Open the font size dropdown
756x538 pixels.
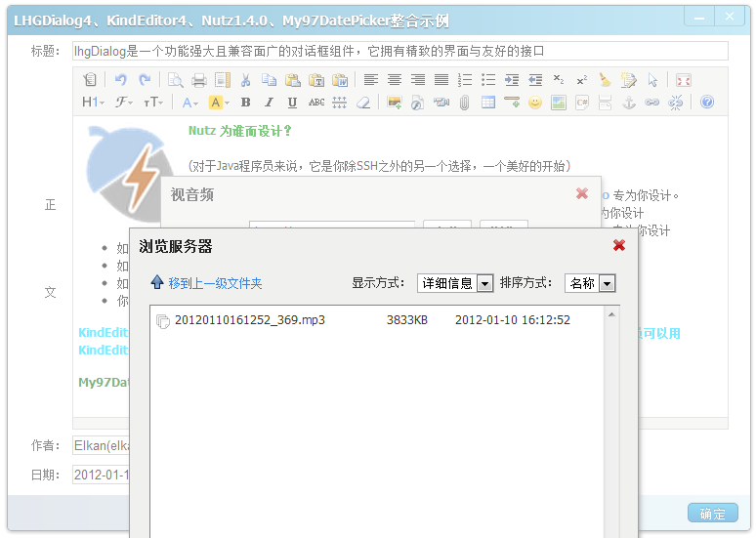point(153,102)
